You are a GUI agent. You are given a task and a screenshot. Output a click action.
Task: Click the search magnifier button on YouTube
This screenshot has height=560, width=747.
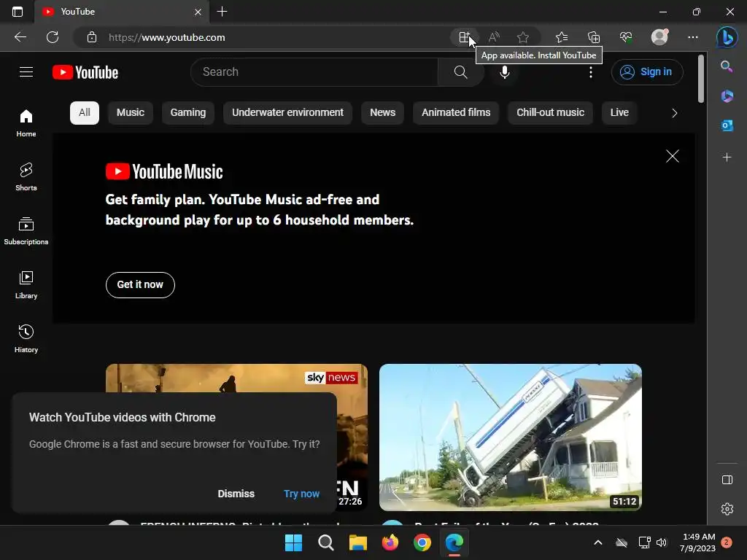(x=460, y=72)
